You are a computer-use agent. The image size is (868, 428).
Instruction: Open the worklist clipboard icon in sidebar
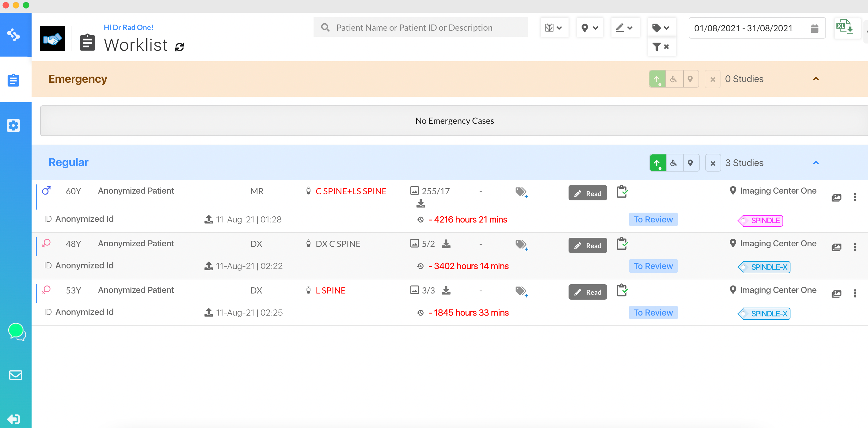[13, 81]
